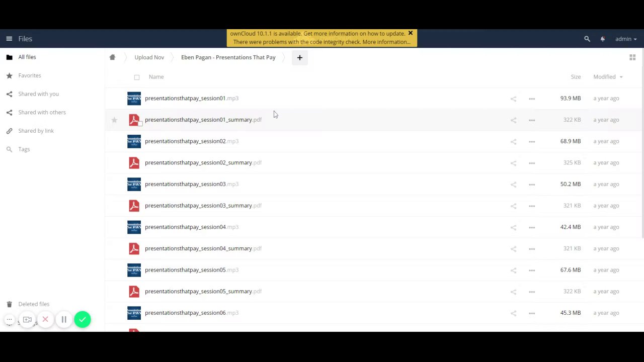Sort files by Size column
Image resolution: width=644 pixels, height=362 pixels.
tap(576, 77)
